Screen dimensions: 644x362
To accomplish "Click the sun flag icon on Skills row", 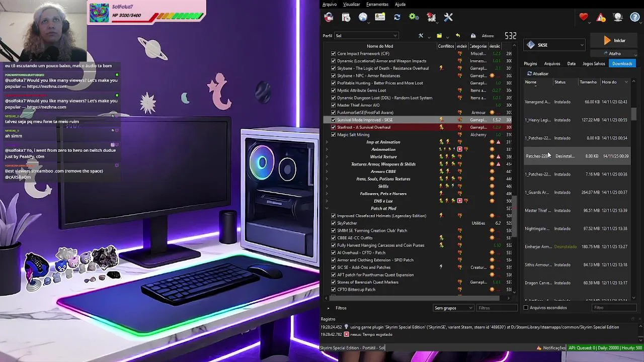I will [492, 186].
